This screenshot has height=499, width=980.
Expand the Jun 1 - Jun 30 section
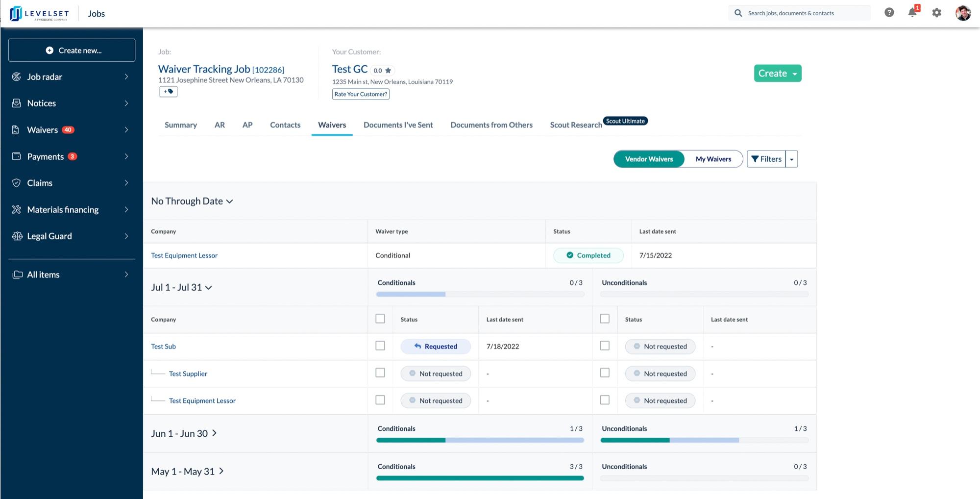coord(184,433)
